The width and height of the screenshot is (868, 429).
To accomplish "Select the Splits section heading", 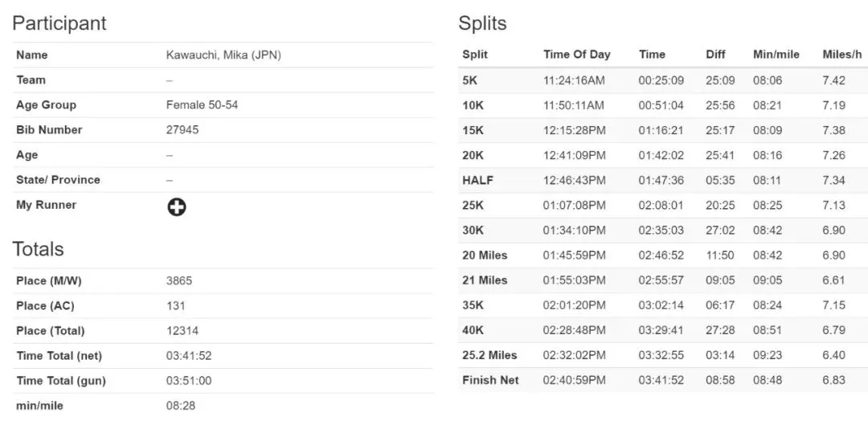I will (482, 23).
